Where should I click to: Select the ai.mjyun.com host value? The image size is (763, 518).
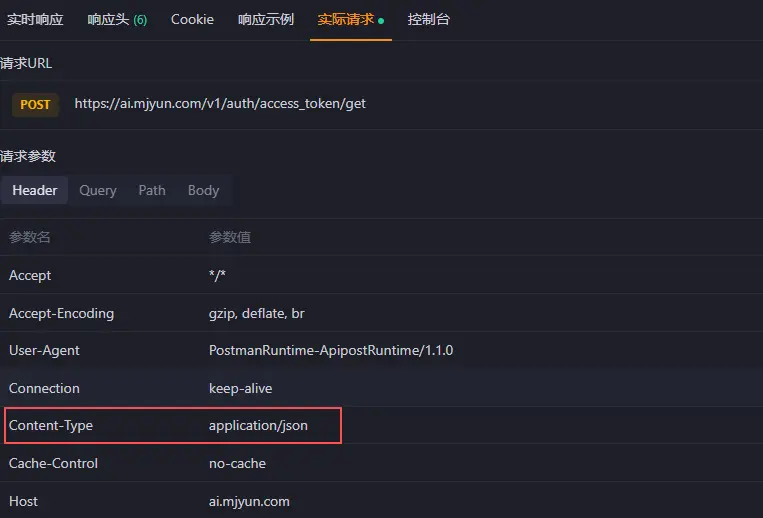(x=249, y=501)
